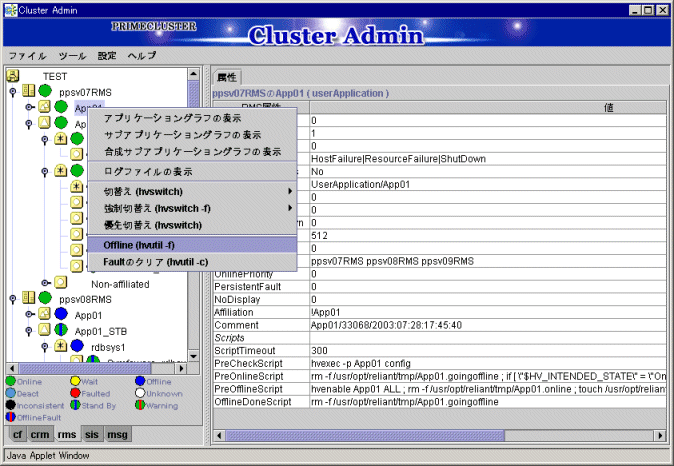Click the OfflineDoneScript attribute name
This screenshot has width=674, height=466.
[x=253, y=402]
